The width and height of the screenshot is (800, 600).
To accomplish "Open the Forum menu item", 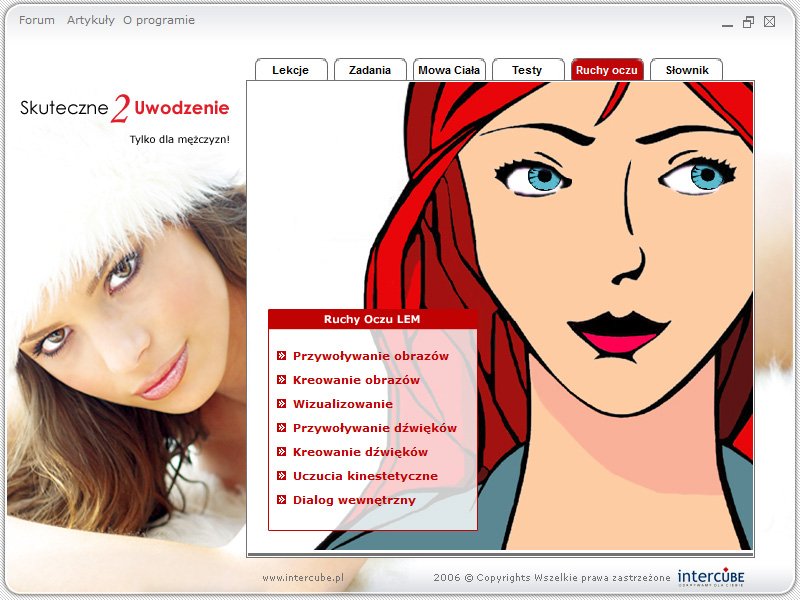I will click(x=37, y=20).
